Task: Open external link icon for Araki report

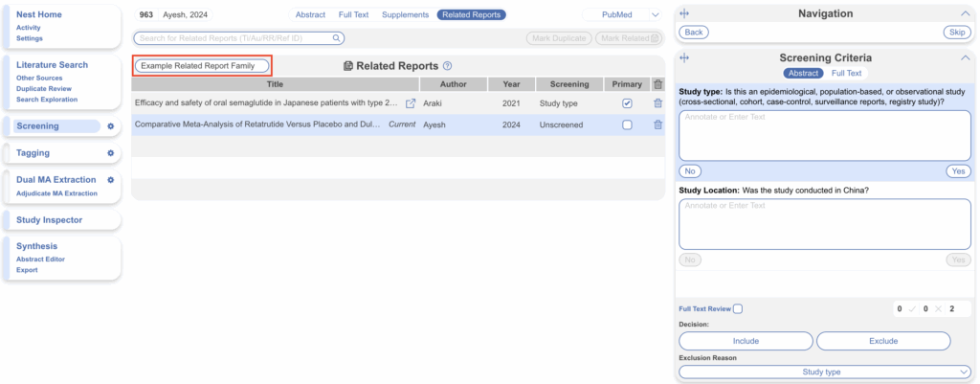Action: click(411, 103)
